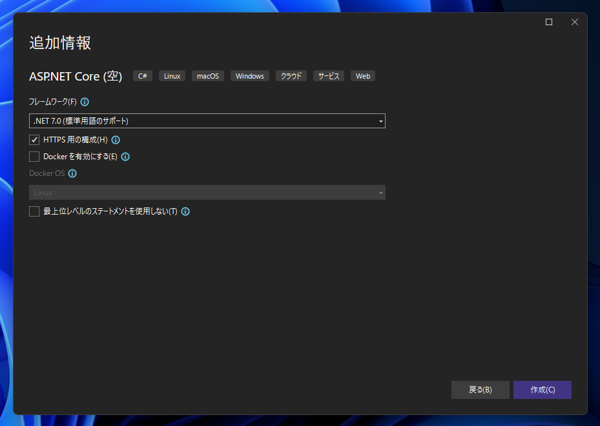The width and height of the screenshot is (600, 426).
Task: Click the C# tag
Action: click(x=143, y=76)
